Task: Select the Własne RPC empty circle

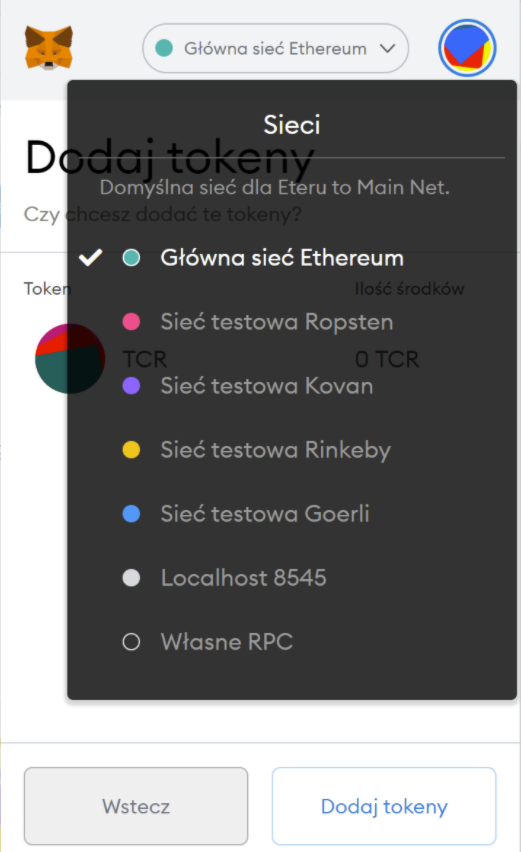Action: (131, 642)
